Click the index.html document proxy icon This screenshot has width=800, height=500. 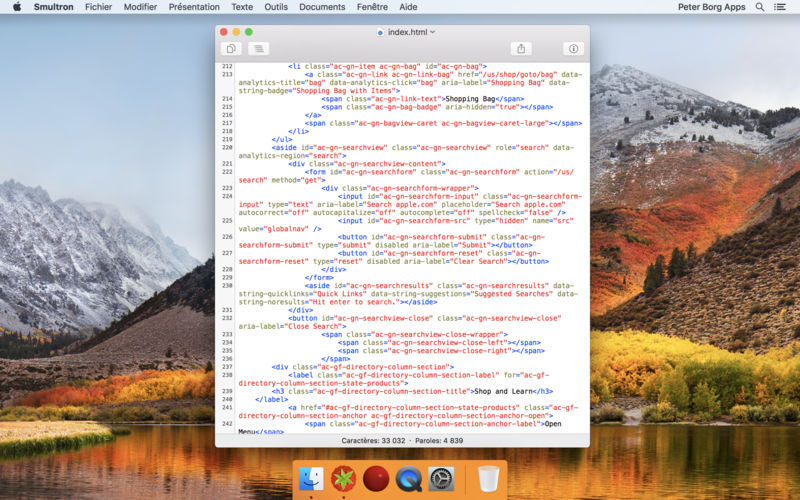click(380, 32)
